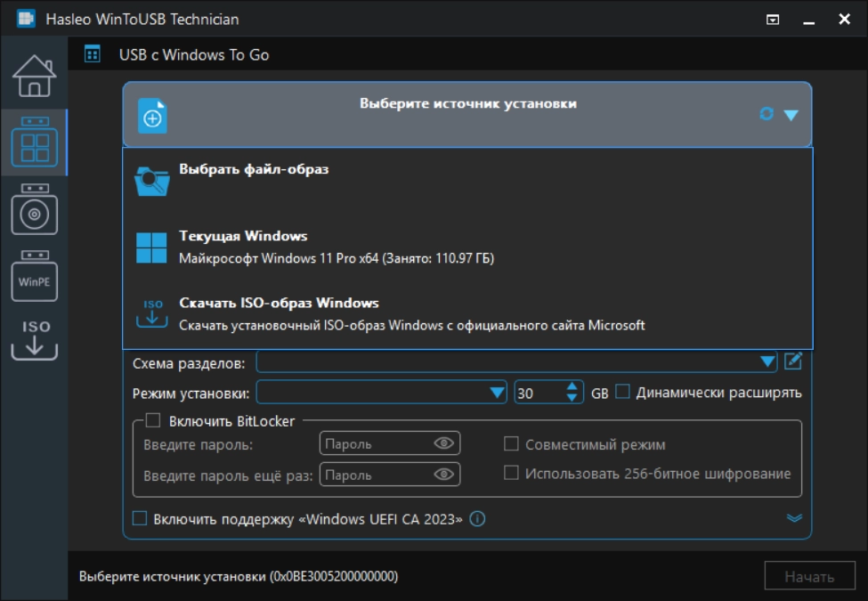
Task: Decrease the size value with down arrow
Action: [572, 398]
